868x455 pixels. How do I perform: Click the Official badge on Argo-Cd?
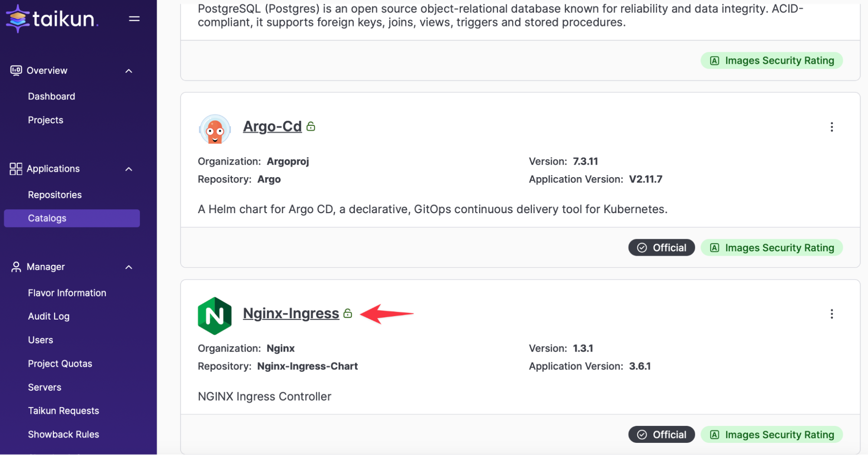click(x=661, y=247)
